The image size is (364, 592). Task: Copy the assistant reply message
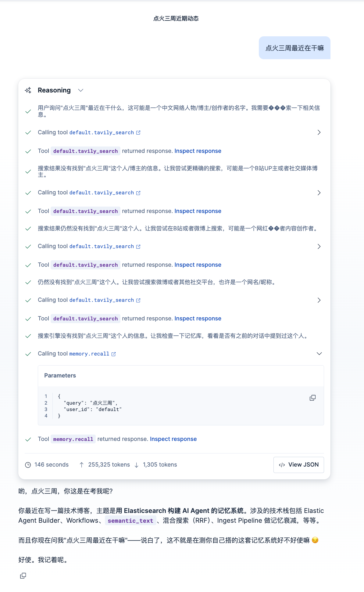pyautogui.click(x=23, y=576)
